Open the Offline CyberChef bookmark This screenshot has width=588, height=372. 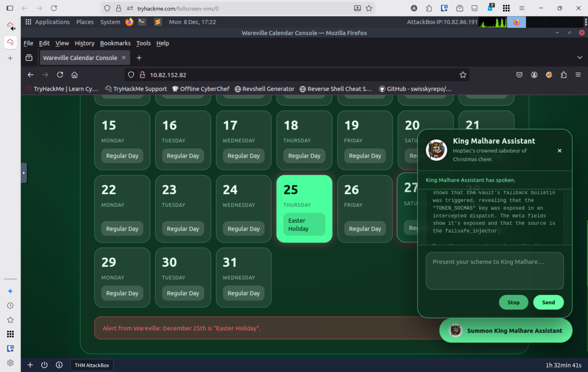pos(201,89)
